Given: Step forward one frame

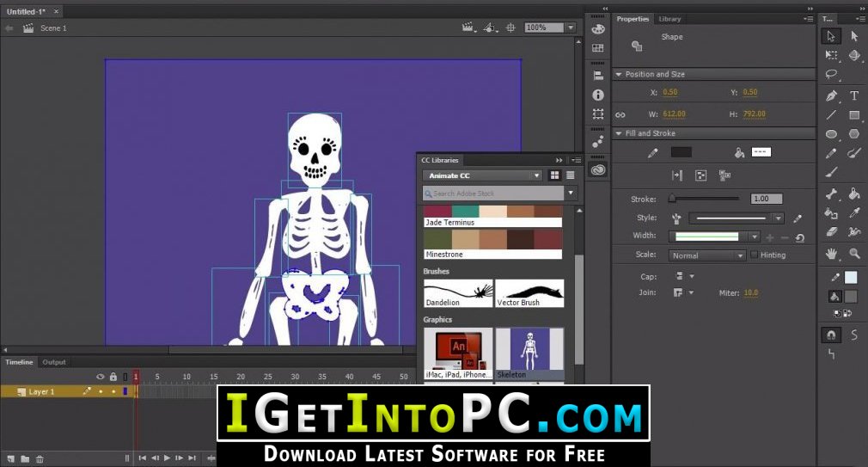Looking at the screenshot, I should (x=179, y=458).
